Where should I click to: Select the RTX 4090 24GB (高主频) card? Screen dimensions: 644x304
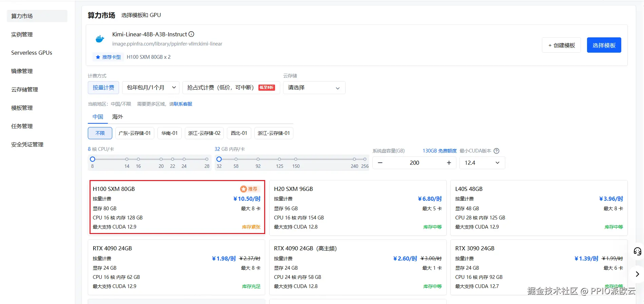pyautogui.click(x=358, y=267)
